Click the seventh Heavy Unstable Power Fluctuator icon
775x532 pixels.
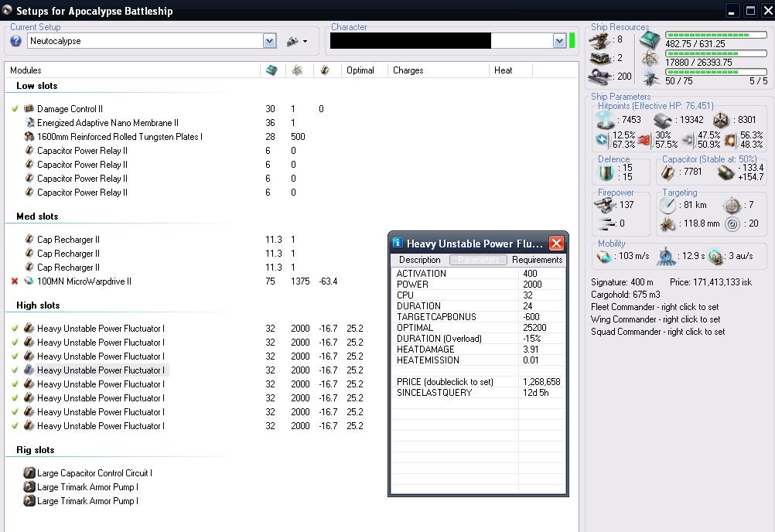(29, 412)
